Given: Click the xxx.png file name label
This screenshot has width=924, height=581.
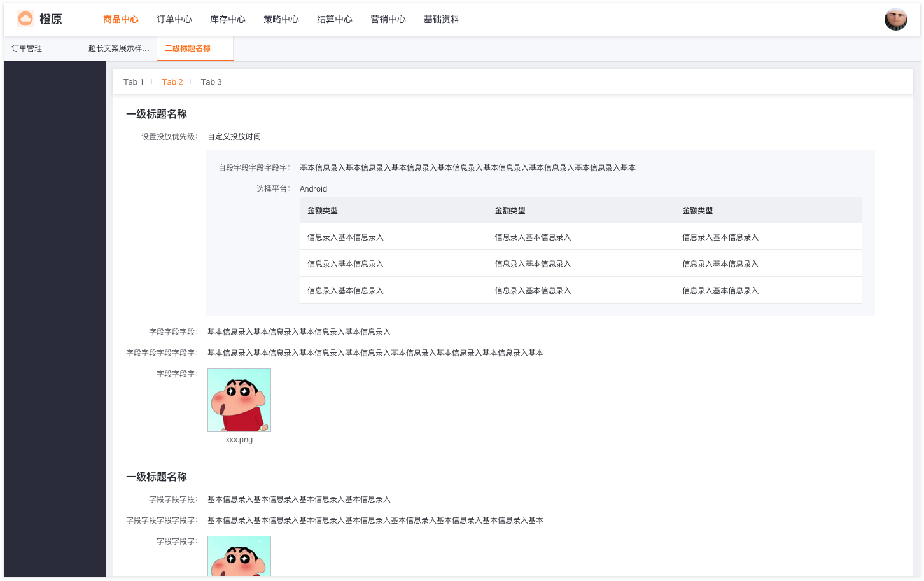Looking at the screenshot, I should pos(239,440).
